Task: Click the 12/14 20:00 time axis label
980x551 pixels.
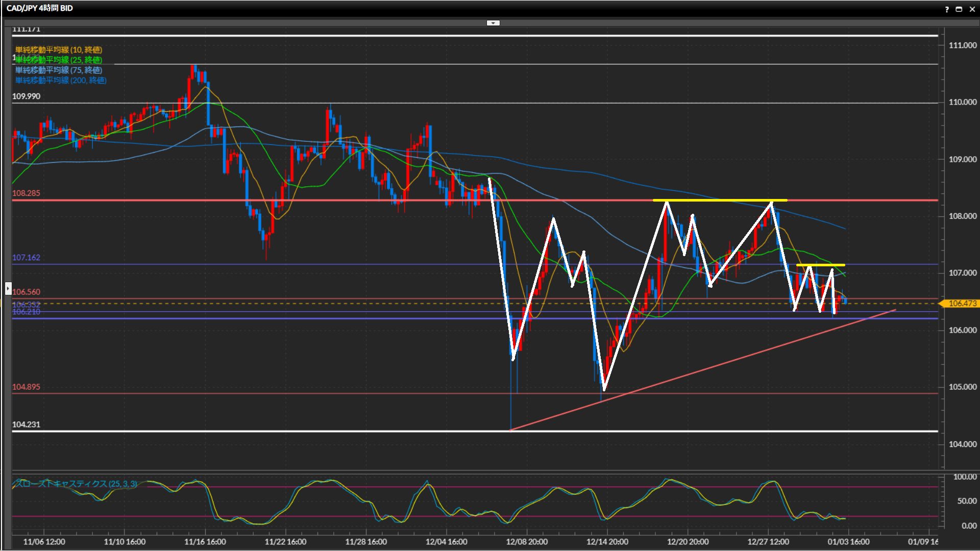Action: (x=607, y=542)
